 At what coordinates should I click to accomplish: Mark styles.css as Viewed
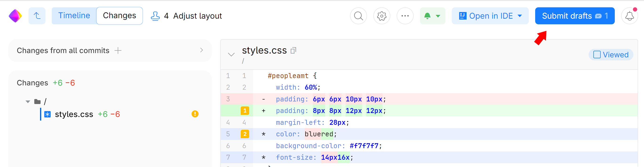(611, 54)
